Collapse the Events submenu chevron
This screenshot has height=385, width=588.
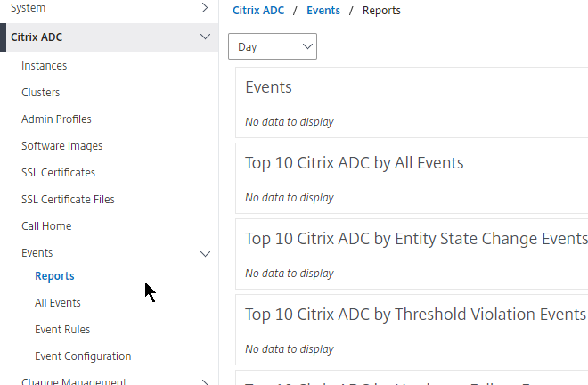point(205,254)
